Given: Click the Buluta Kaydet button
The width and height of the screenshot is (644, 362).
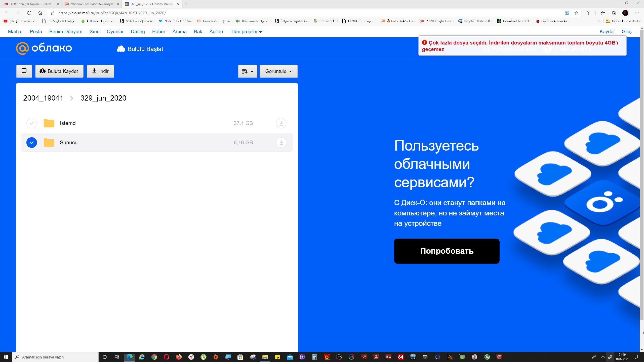Looking at the screenshot, I should [59, 71].
